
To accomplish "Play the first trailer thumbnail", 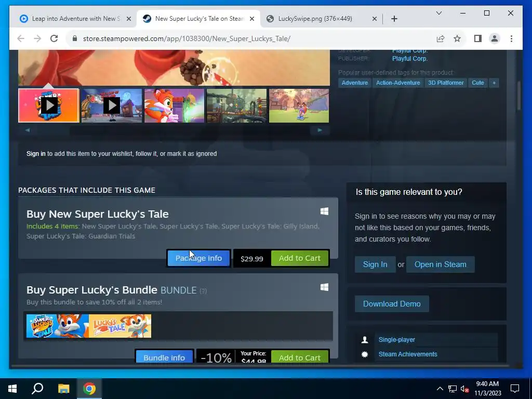I will pyautogui.click(x=49, y=105).
